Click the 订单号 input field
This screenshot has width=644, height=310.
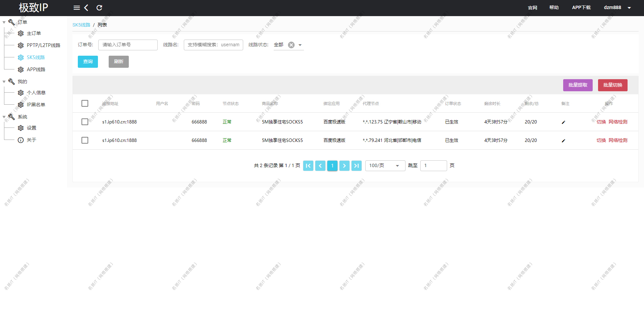coord(128,45)
